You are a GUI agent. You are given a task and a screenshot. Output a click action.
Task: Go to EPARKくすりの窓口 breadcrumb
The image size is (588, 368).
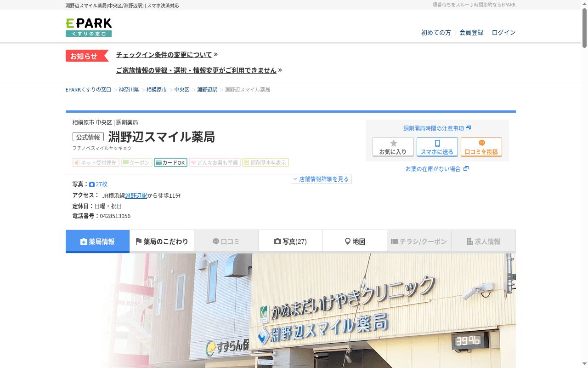(88, 90)
